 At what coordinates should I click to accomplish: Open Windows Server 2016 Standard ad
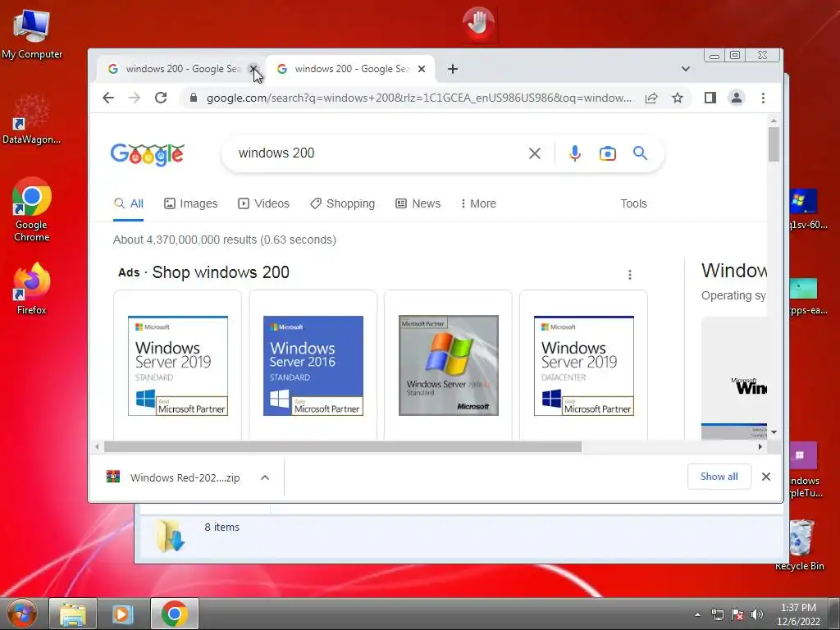click(313, 365)
